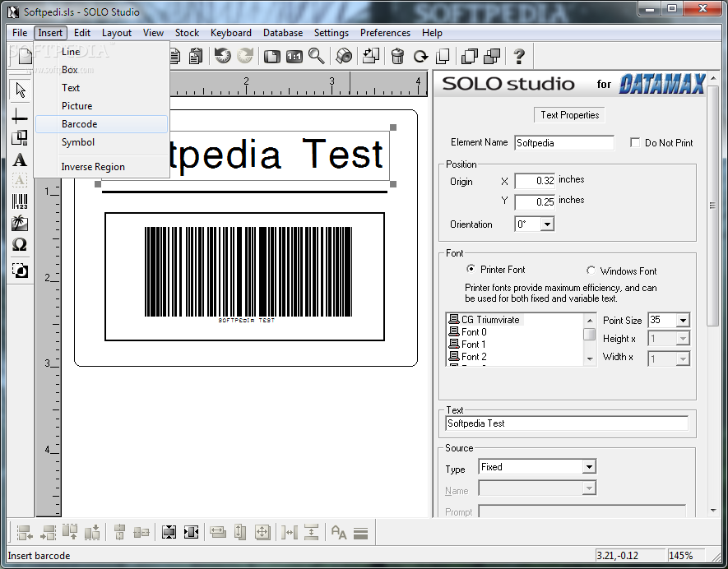Choose Symbol from the Insert menu
728x569 pixels.
101,142
